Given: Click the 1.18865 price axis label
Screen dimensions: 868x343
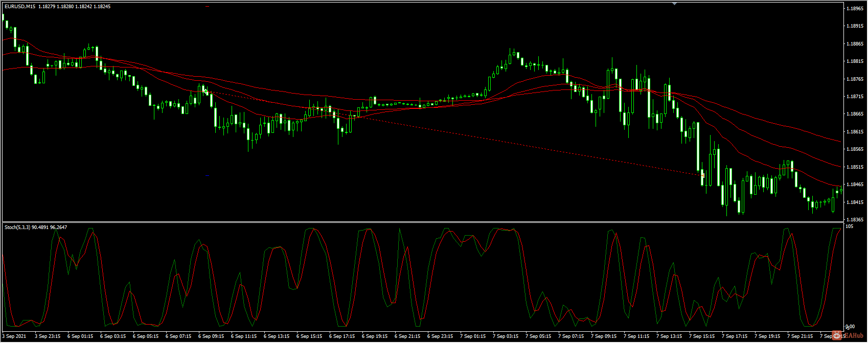Looking at the screenshot, I should (x=855, y=44).
